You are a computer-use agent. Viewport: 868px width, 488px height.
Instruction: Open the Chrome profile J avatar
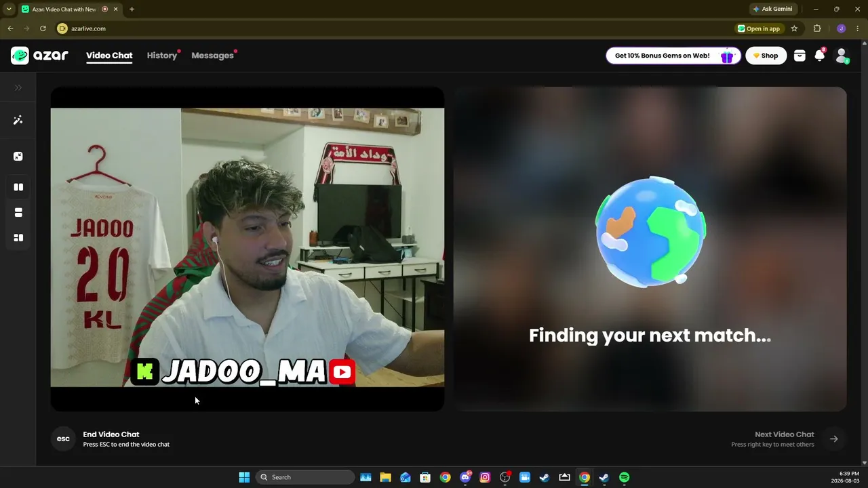841,28
